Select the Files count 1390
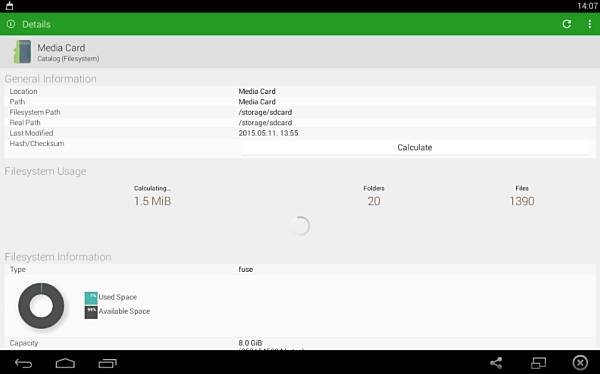Image resolution: width=600 pixels, height=374 pixels. tap(522, 201)
